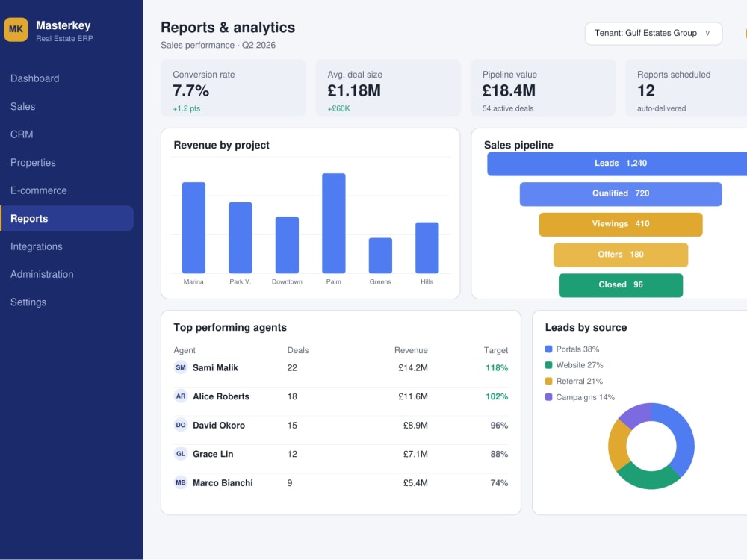Screen dimensions: 747x560
Task: Click the blue Portals donut segment
Action: coord(684,436)
